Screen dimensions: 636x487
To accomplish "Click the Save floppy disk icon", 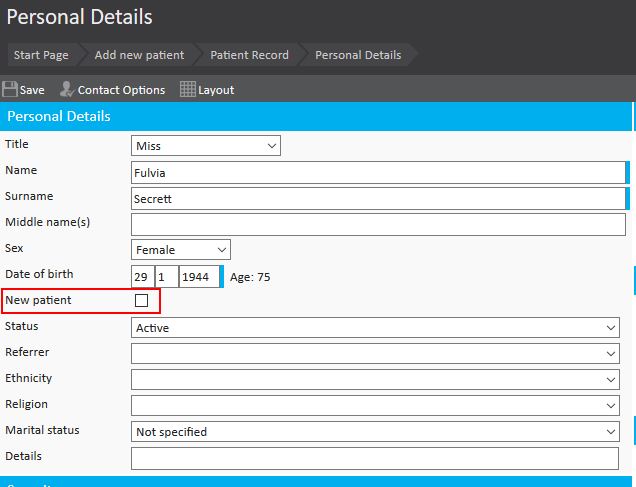I will (10, 89).
